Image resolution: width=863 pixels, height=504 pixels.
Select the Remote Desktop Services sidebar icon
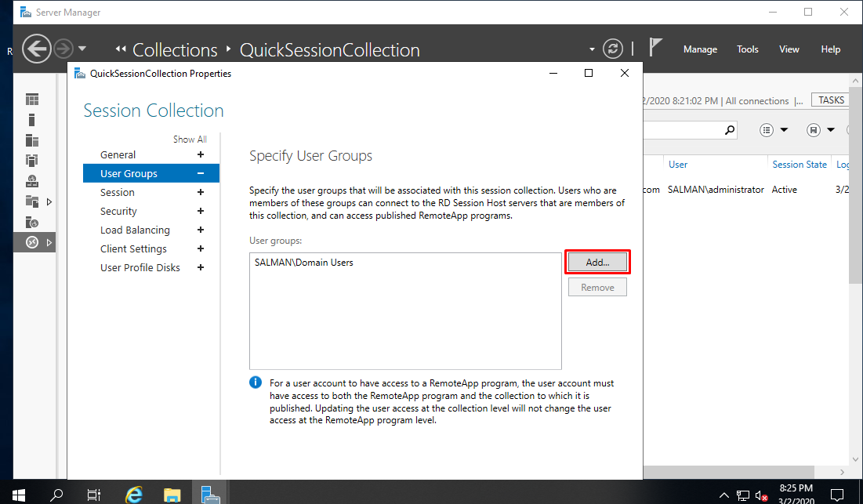coord(32,242)
